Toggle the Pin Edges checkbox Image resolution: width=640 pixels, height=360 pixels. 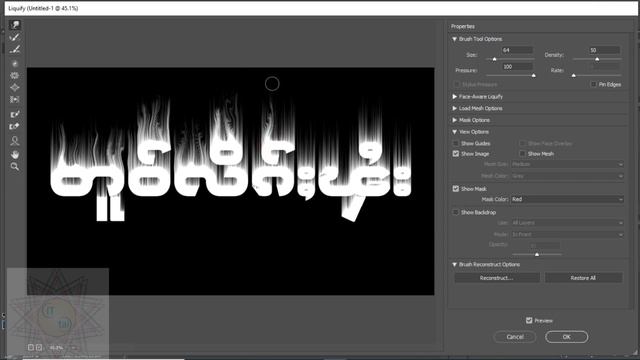[x=593, y=84]
